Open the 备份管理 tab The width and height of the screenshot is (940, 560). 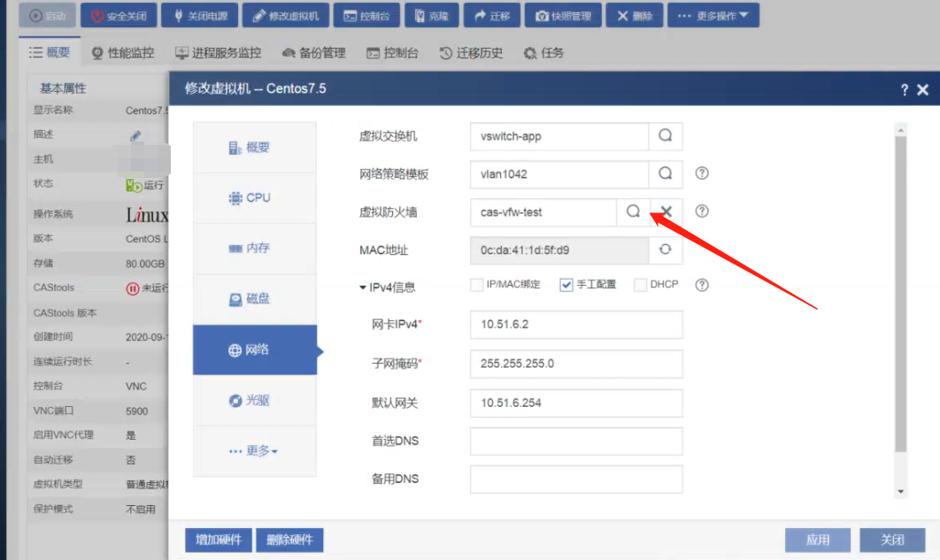pos(314,53)
